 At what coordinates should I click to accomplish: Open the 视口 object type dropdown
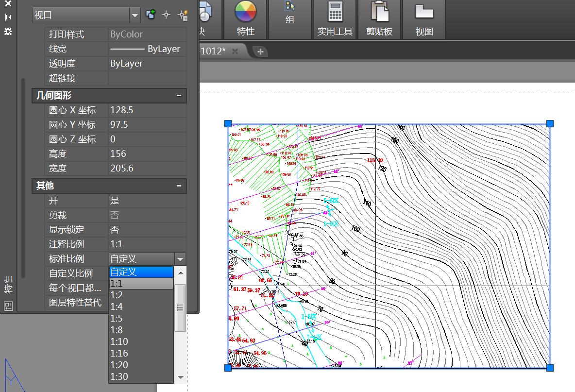(x=135, y=16)
